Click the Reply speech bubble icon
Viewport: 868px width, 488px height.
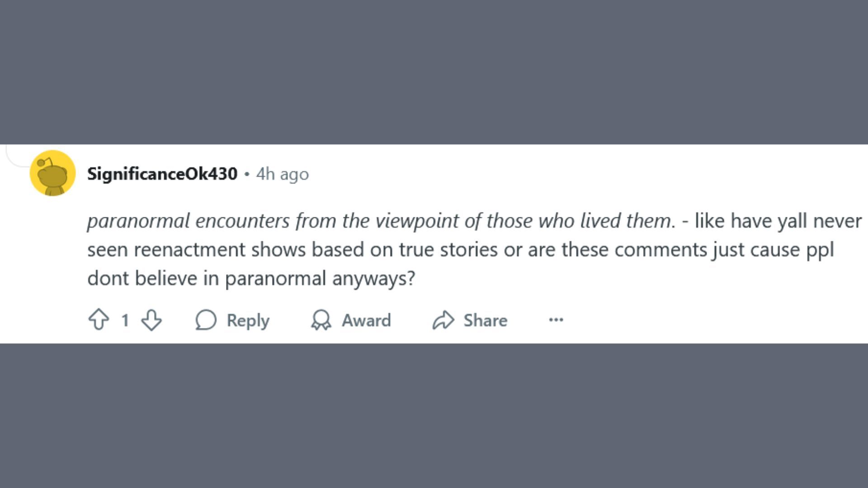point(206,320)
